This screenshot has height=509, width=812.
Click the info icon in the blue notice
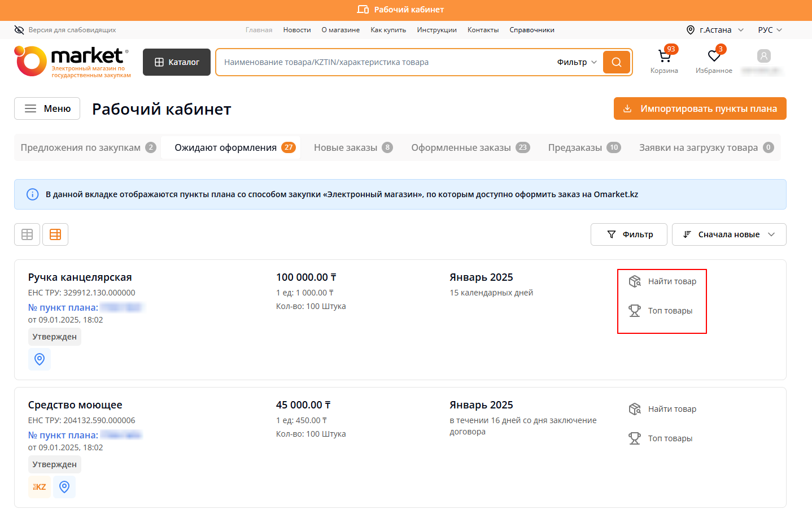pyautogui.click(x=33, y=194)
